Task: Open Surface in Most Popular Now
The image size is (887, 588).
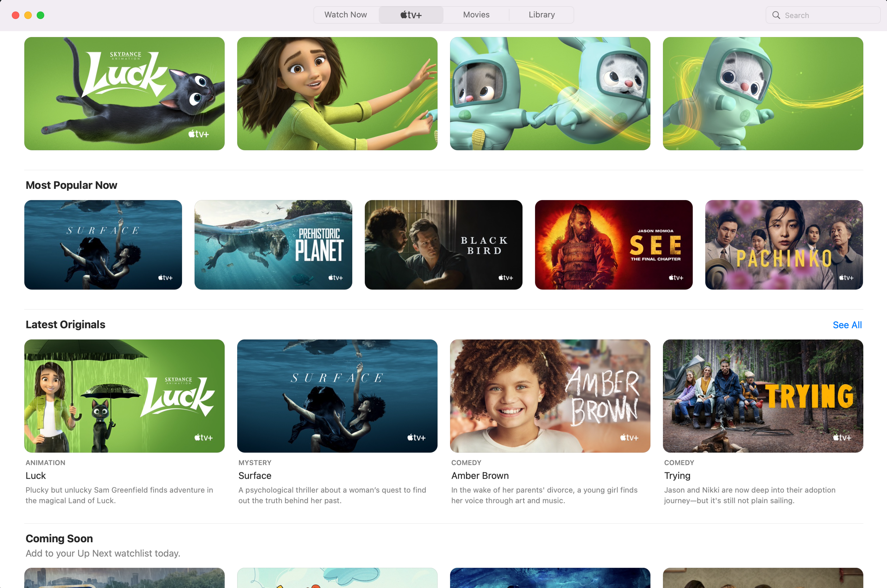Action: 103,245
